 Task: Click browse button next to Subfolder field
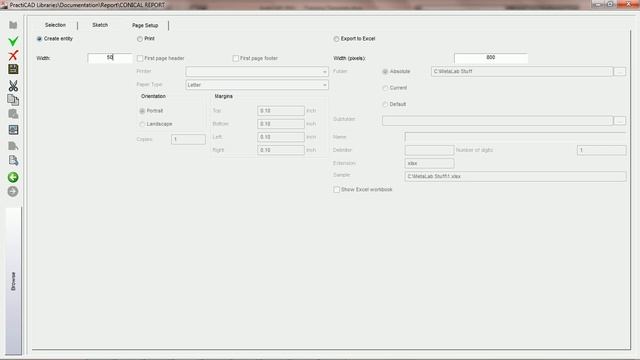(x=620, y=121)
